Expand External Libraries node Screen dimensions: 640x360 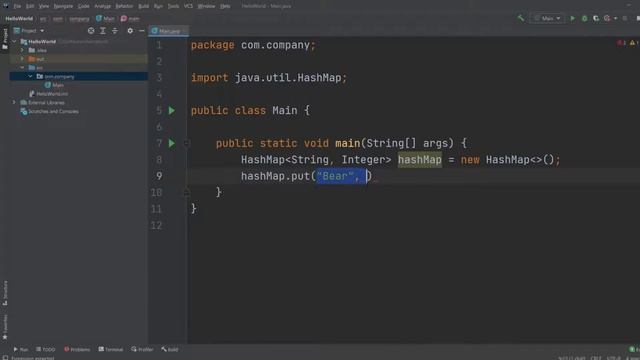[14, 102]
